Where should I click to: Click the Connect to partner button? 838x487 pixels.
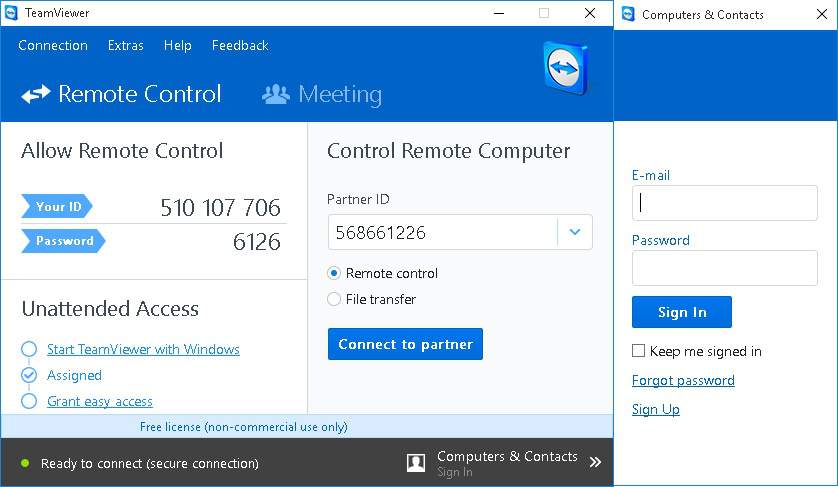click(x=405, y=344)
